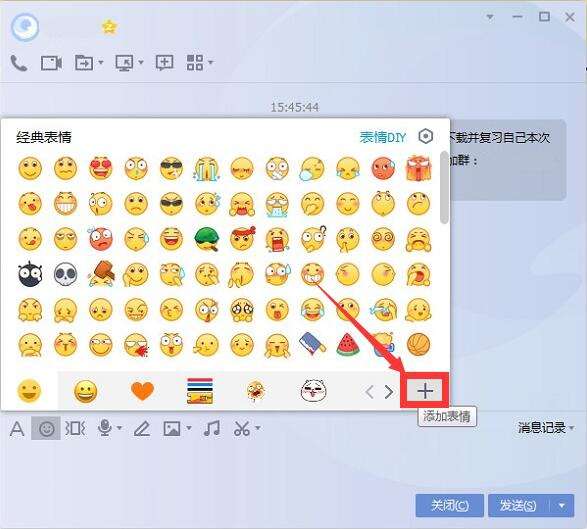
Task: Insert the watermelon emoticon
Action: [348, 344]
